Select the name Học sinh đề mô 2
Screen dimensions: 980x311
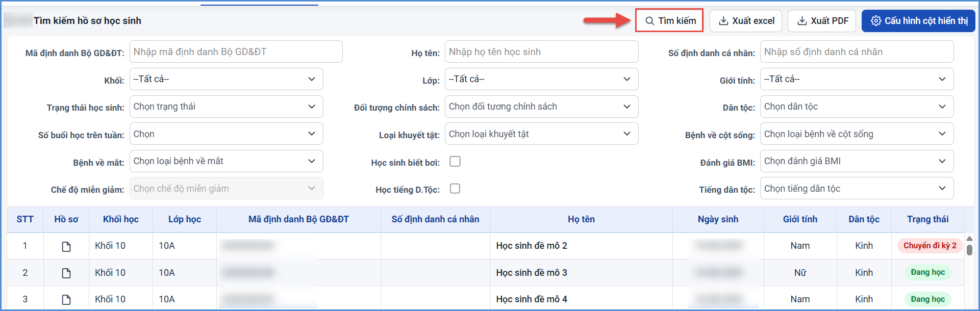tap(532, 246)
